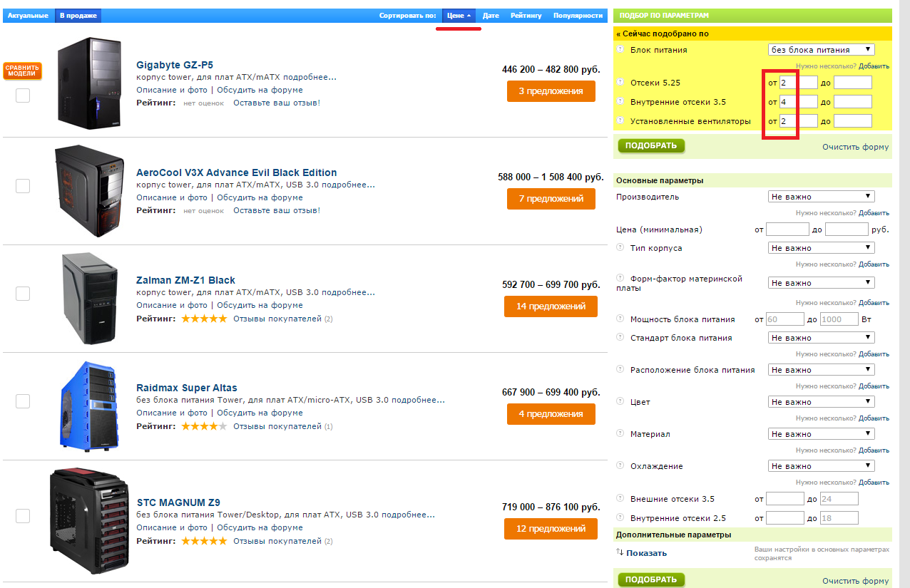
Task: Click the 4 предложения button
Action: [551, 414]
